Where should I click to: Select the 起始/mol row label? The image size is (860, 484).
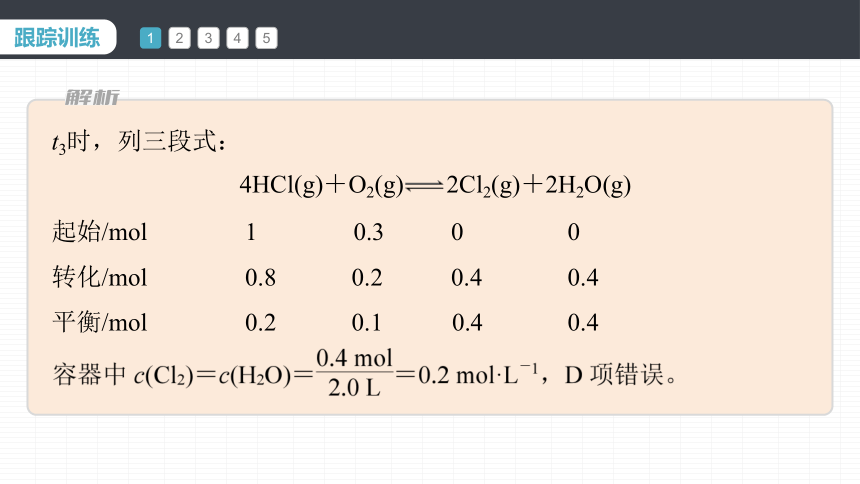tap(100, 231)
